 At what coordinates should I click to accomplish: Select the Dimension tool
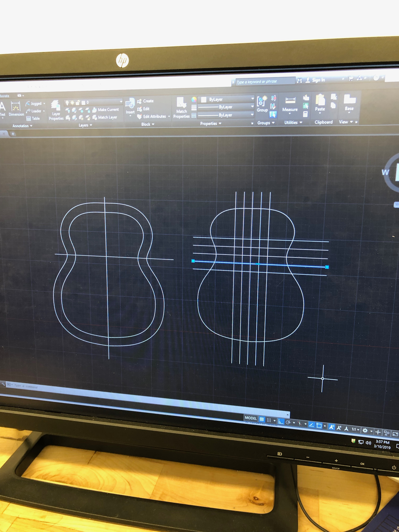pos(16,108)
